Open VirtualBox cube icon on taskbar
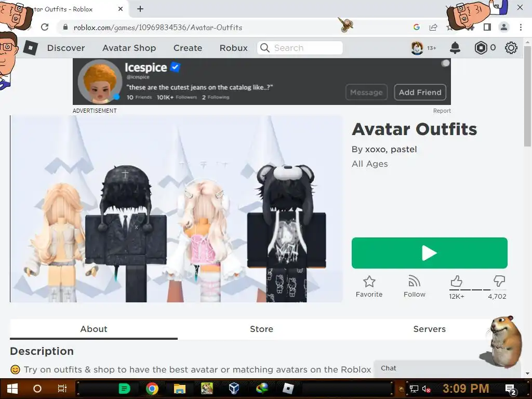The height and width of the screenshot is (399, 532). coord(234,389)
